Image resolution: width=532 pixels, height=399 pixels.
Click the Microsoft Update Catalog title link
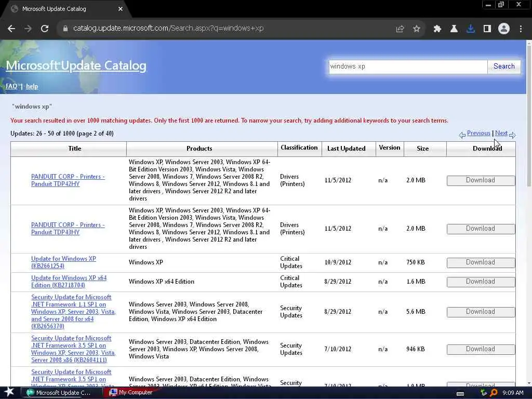pyautogui.click(x=76, y=65)
